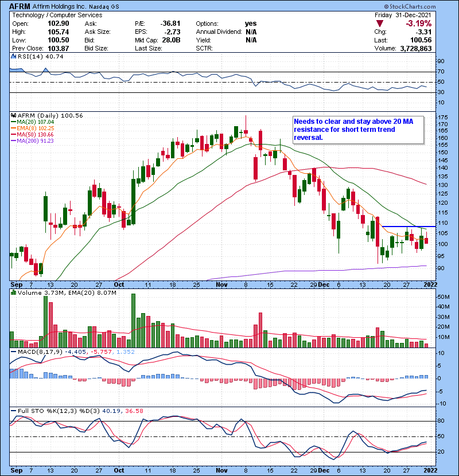Click the red down-triangle price change indicator

click(x=379, y=24)
